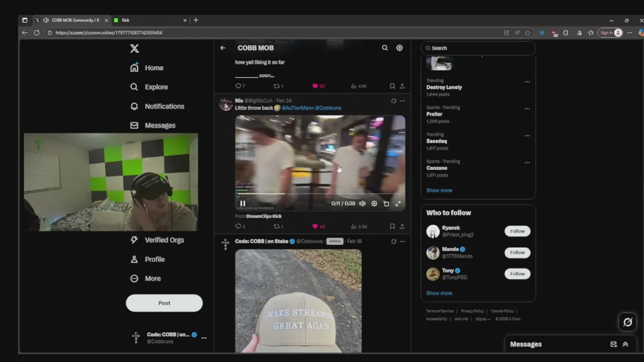Image resolution: width=644 pixels, height=362 pixels.
Task: Reply to Nic's throwback post
Action: (240, 226)
